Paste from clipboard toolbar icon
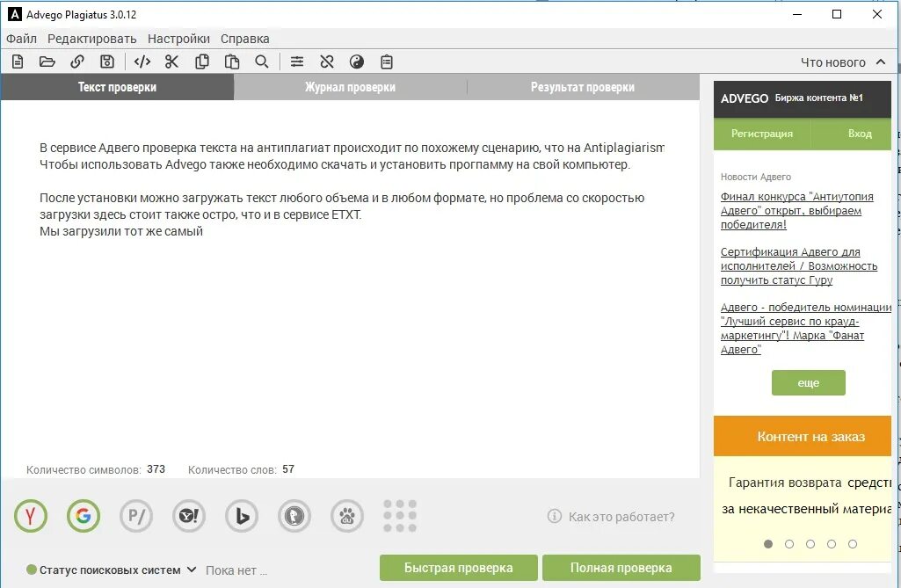Screen dimensions: 901x588 pyautogui.click(x=231, y=62)
